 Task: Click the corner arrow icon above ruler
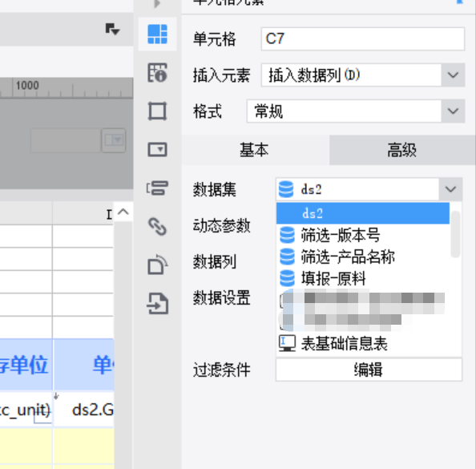[x=112, y=29]
